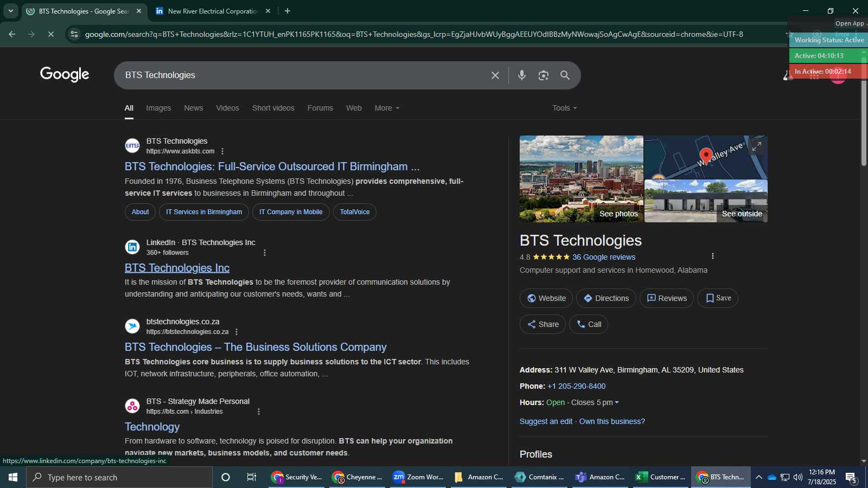Viewport: 868px width, 488px height.
Task: Get Directions to BTS Technologies
Action: pyautogui.click(x=606, y=298)
